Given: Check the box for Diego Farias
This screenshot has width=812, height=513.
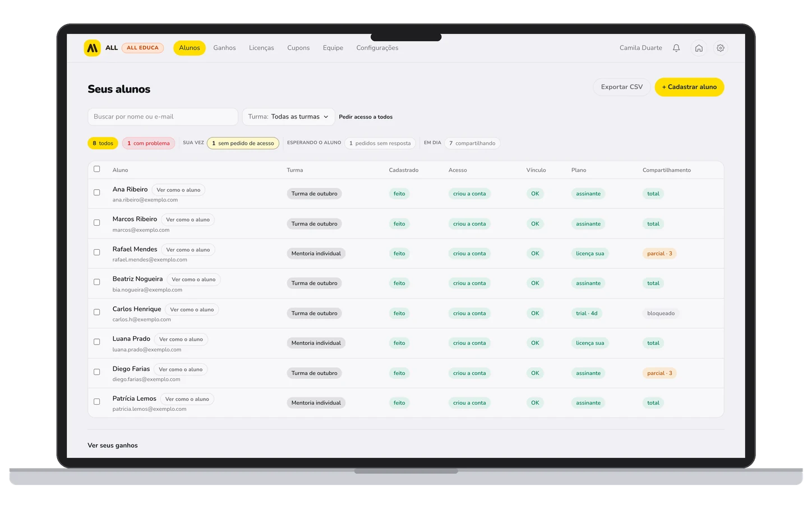Looking at the screenshot, I should pyautogui.click(x=96, y=372).
